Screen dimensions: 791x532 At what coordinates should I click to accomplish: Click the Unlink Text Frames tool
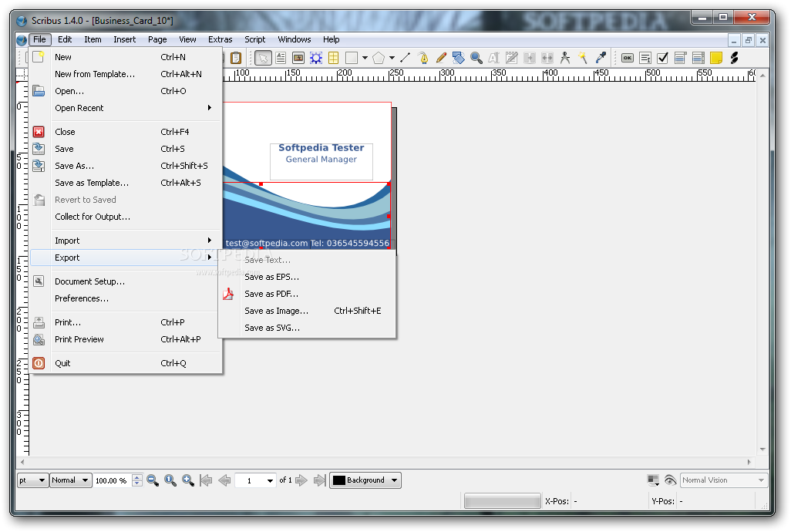[547, 58]
